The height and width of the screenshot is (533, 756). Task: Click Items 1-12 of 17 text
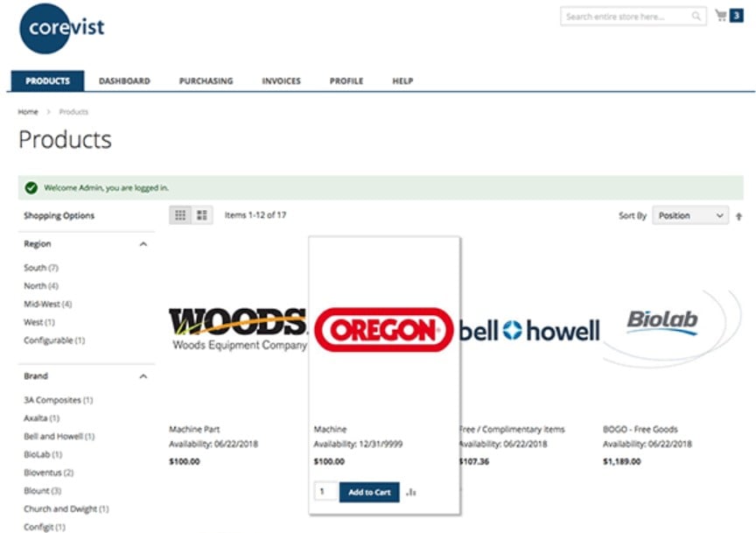coord(255,215)
